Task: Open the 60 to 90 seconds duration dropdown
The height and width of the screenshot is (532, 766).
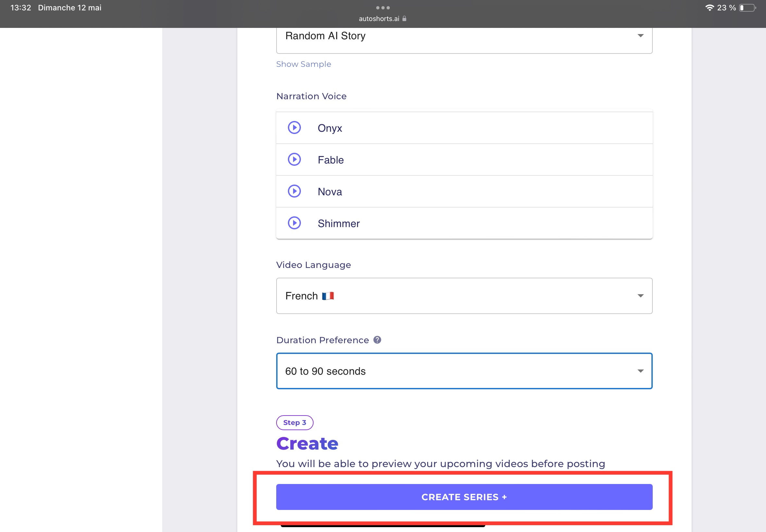Action: point(464,371)
